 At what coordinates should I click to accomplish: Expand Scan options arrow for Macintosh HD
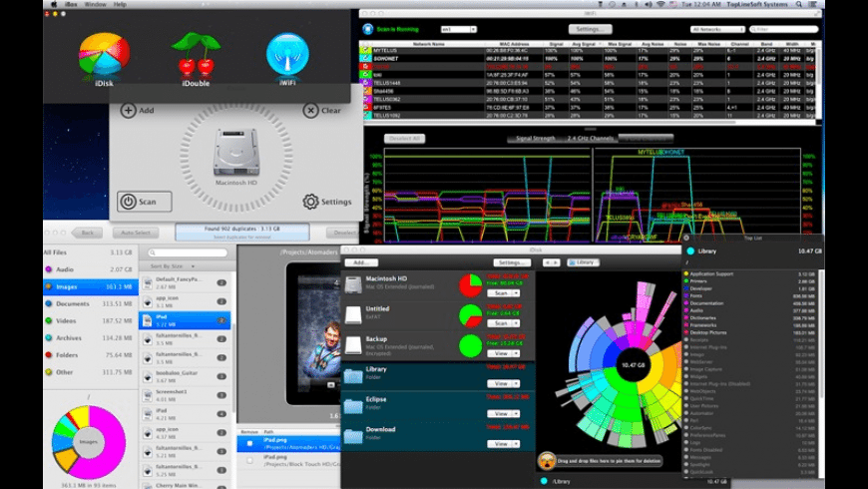click(x=516, y=293)
